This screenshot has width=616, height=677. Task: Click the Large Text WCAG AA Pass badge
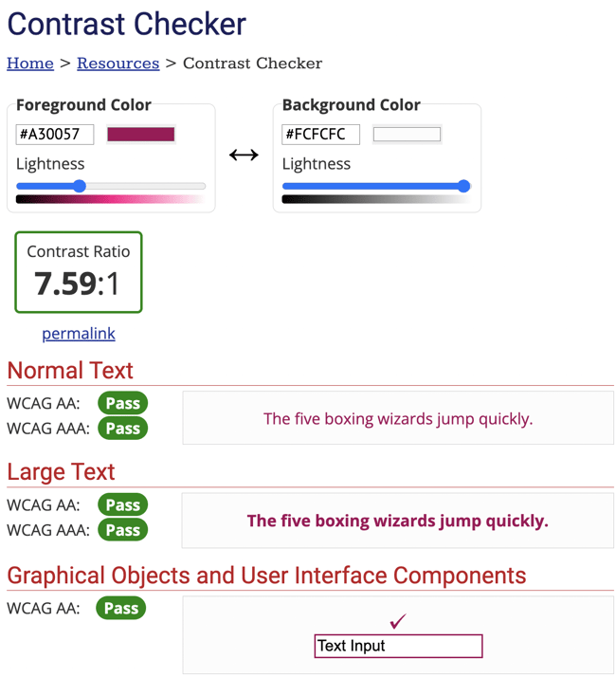pos(122,505)
